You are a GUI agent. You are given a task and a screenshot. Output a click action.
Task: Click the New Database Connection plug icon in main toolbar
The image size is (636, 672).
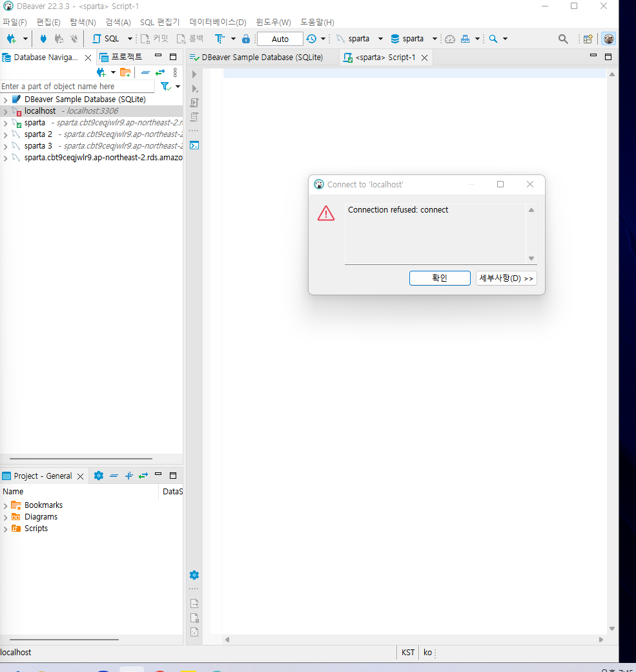pos(12,39)
